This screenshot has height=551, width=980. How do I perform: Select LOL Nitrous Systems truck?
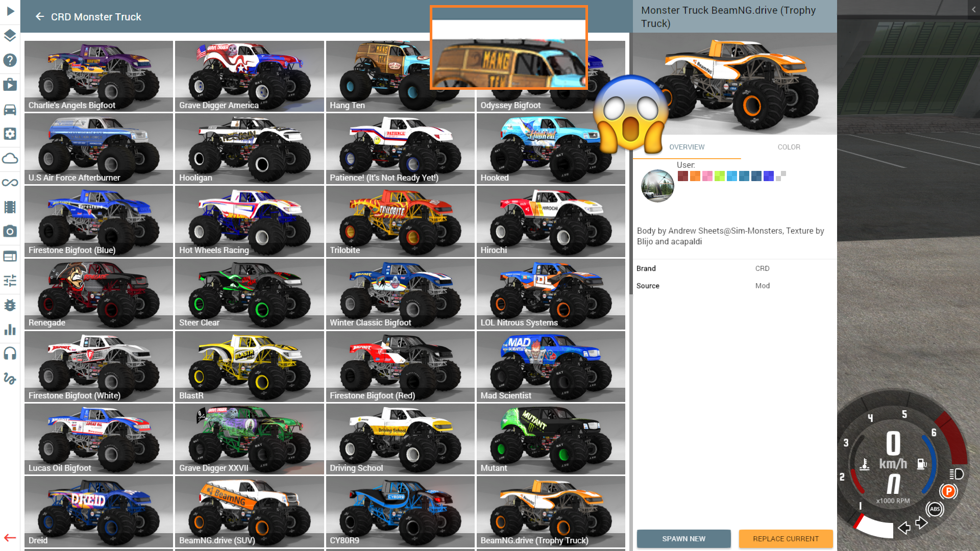(x=551, y=293)
